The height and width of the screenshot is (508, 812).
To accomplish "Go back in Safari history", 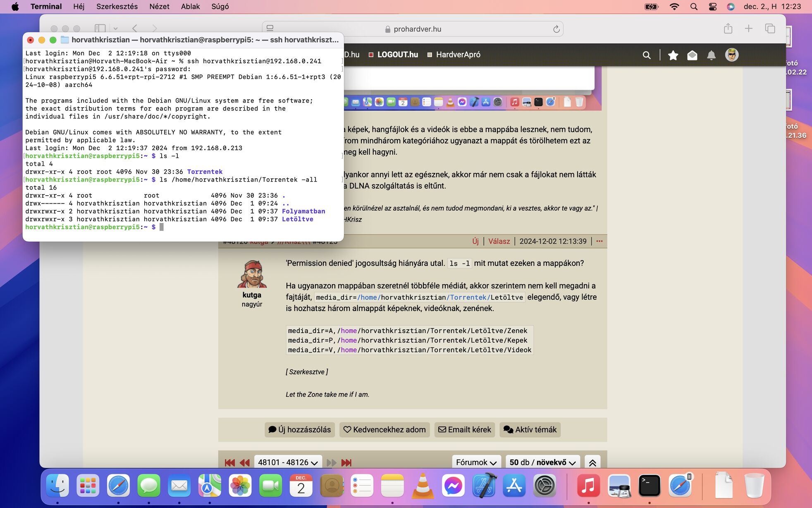I will (135, 29).
